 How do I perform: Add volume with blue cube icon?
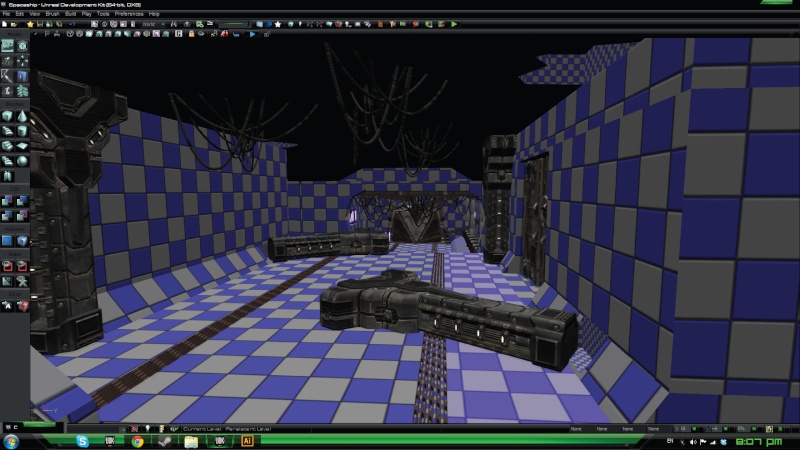[x=22, y=240]
